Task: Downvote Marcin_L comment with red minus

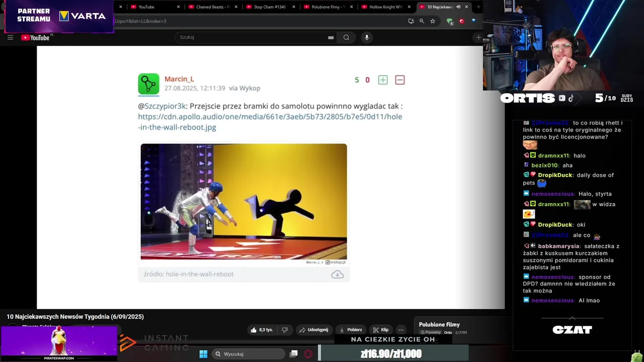Action: 400,80
